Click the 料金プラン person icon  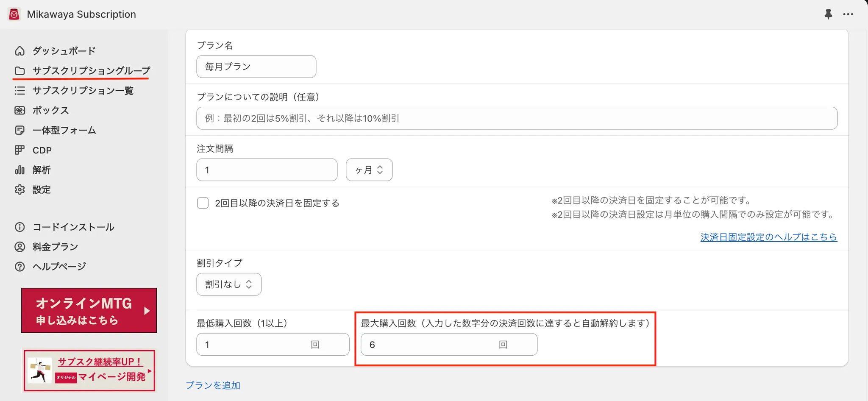(19, 247)
